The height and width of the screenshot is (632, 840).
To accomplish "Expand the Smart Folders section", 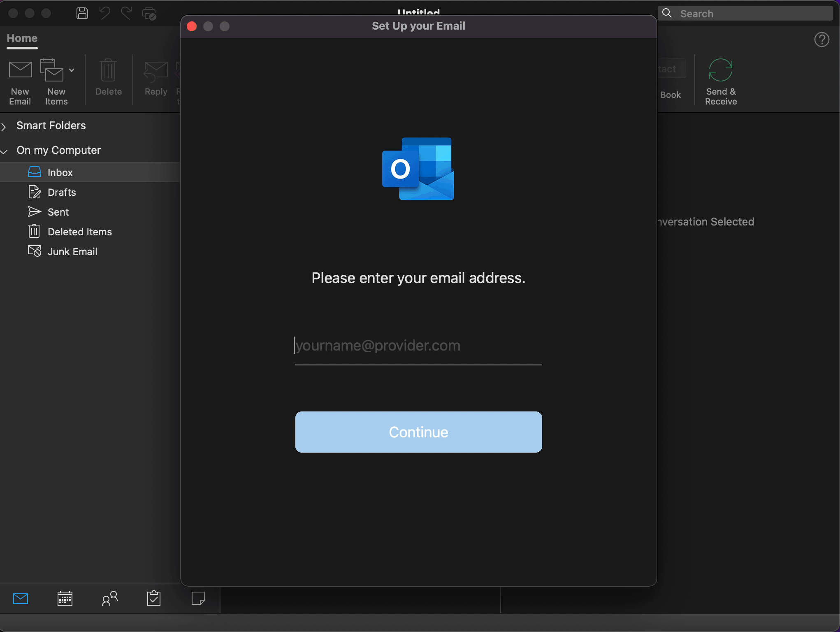I will [x=4, y=126].
